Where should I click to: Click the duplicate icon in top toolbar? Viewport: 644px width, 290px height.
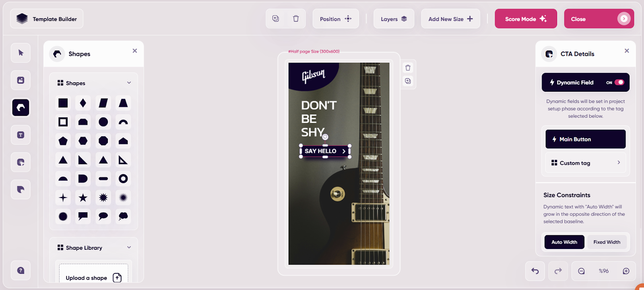[x=276, y=19]
